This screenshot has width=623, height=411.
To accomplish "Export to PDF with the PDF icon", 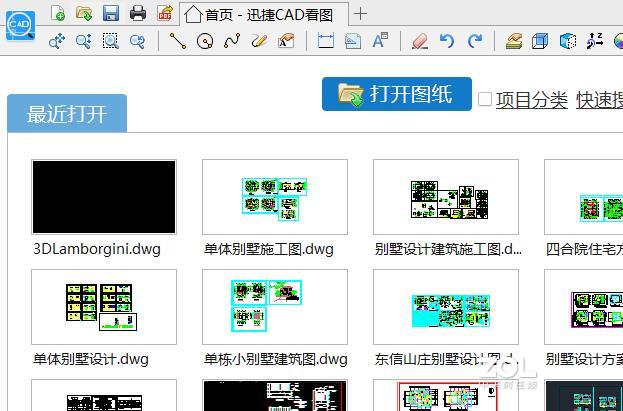I will [165, 13].
